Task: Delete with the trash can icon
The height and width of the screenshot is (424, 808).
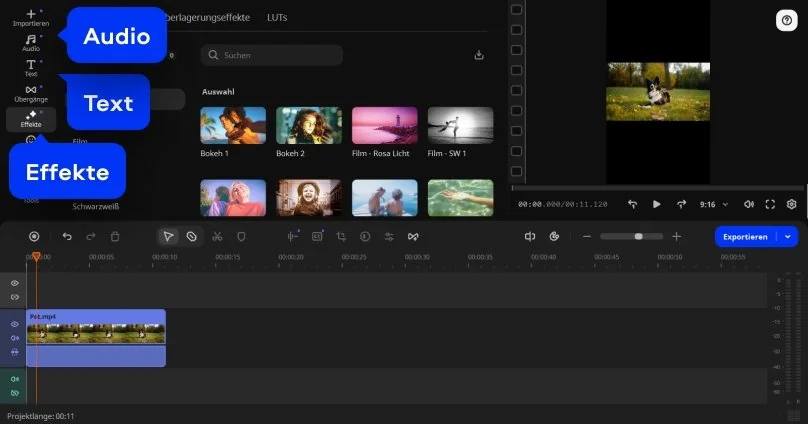Action: click(x=115, y=237)
